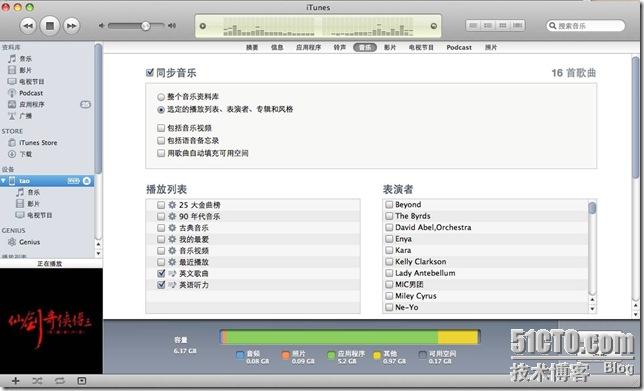This screenshot has height=391, width=644.
Task: Check the Enya artist checkbox
Action: (x=389, y=239)
